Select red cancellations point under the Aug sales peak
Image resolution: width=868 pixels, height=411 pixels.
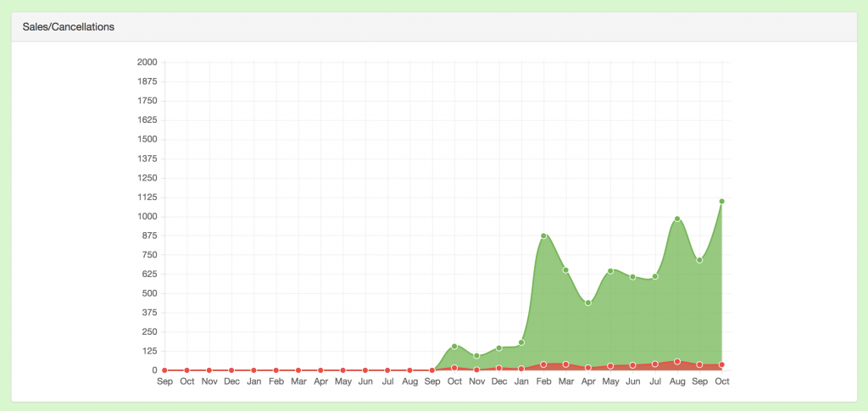pos(677,361)
